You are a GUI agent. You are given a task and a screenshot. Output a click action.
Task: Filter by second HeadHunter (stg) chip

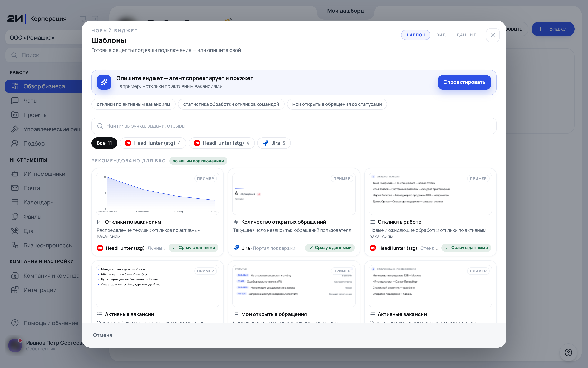click(222, 143)
